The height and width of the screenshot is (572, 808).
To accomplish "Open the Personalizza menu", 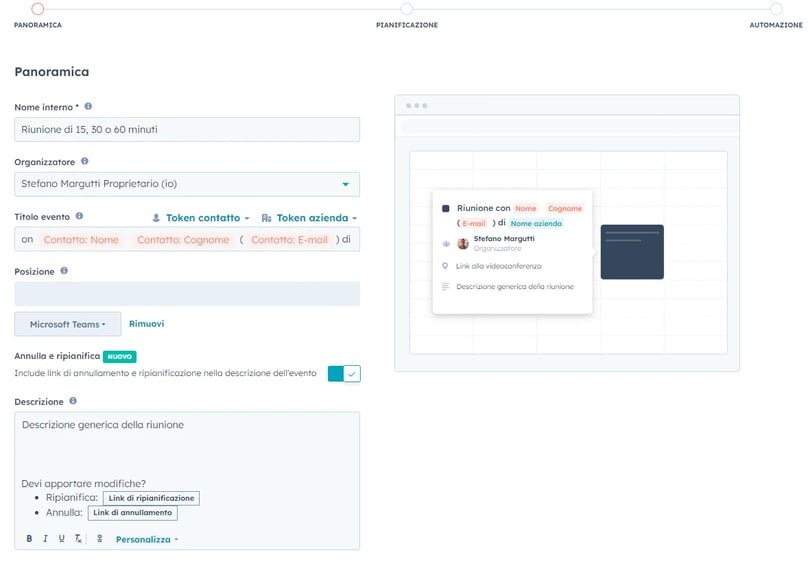I will [x=146, y=539].
